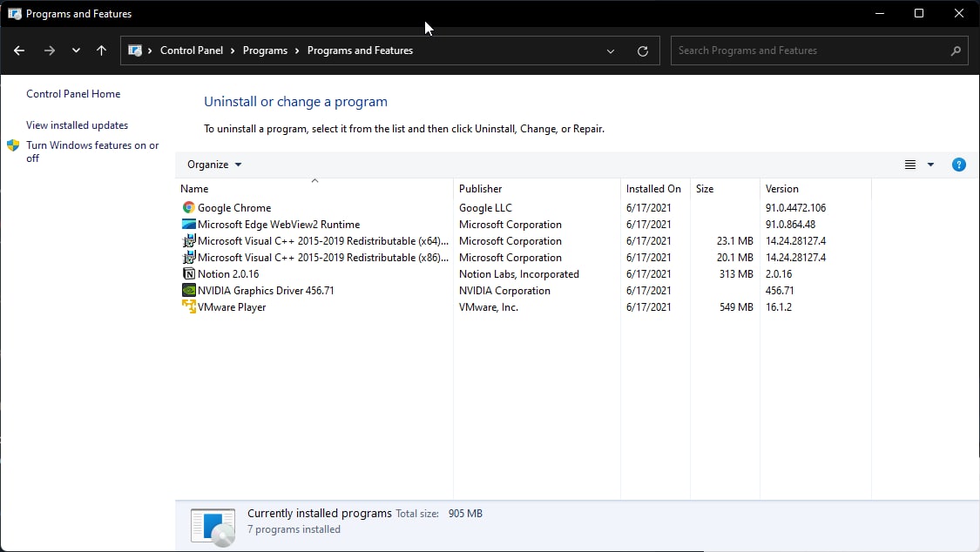Click Programs and Features breadcrumb

(360, 50)
